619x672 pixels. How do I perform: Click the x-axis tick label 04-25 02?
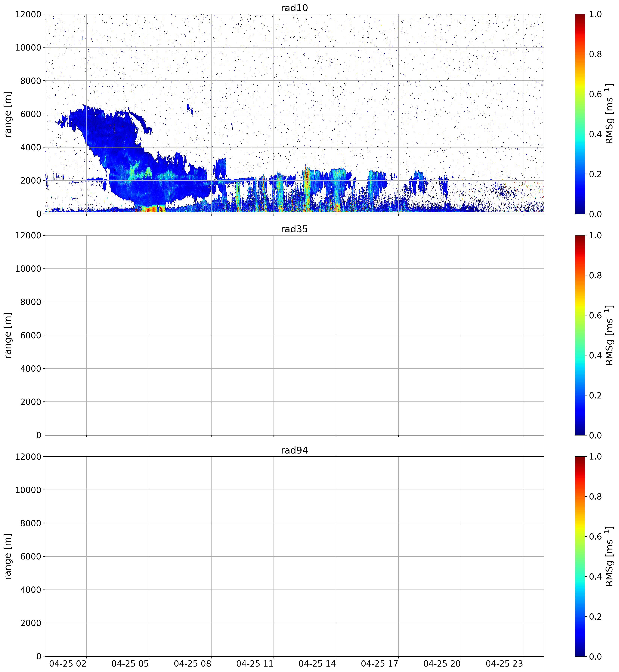[x=68, y=664]
